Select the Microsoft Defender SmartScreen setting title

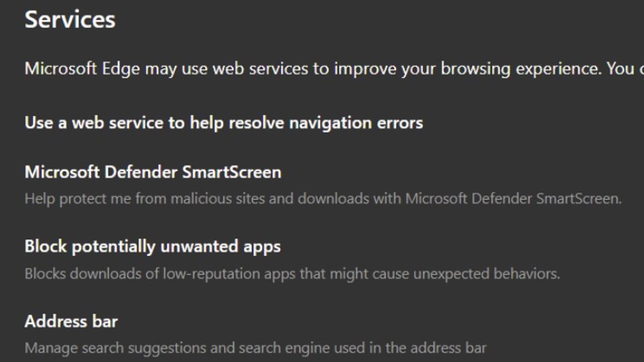tap(153, 172)
